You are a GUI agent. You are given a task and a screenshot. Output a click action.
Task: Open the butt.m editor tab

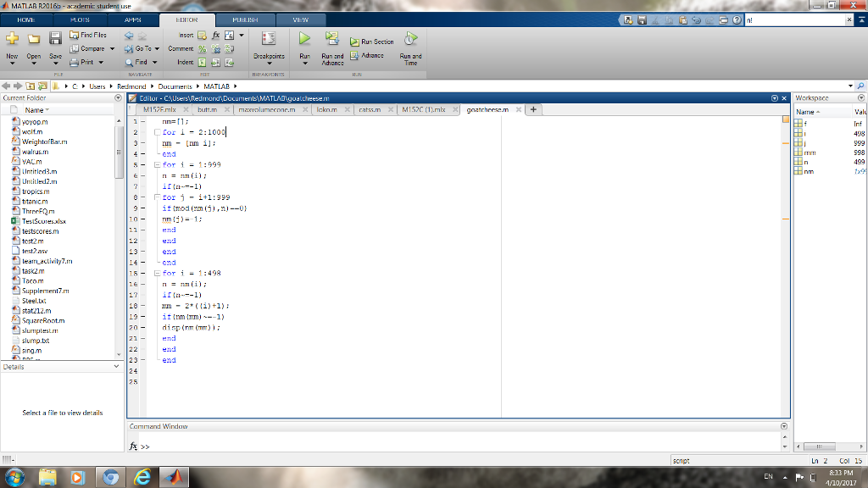207,109
